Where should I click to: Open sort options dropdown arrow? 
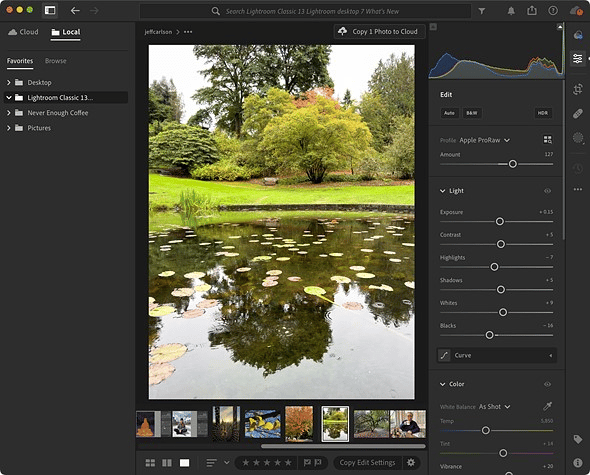pyautogui.click(x=227, y=463)
